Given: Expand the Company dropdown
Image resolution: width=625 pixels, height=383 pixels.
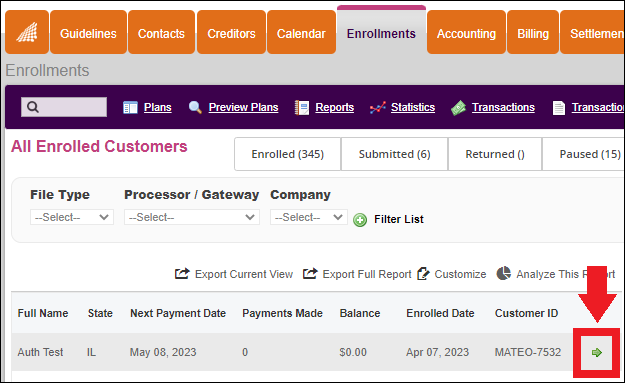Looking at the screenshot, I should click(309, 217).
